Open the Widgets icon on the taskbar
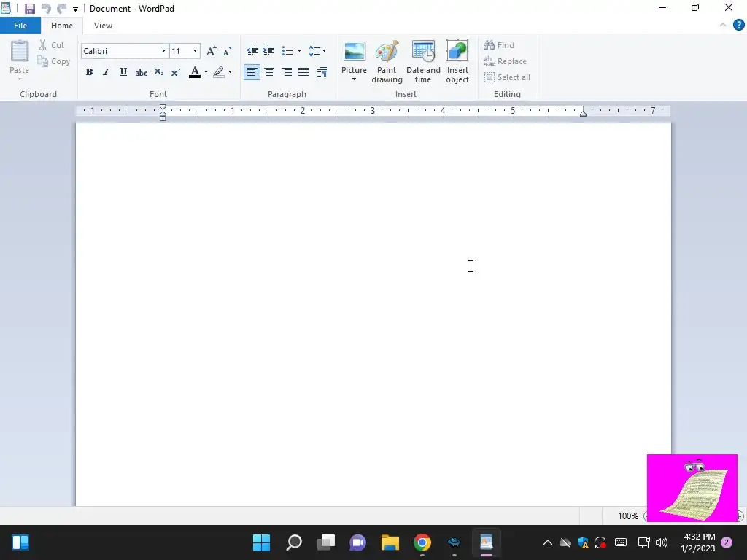This screenshot has width=747, height=560. (x=20, y=542)
